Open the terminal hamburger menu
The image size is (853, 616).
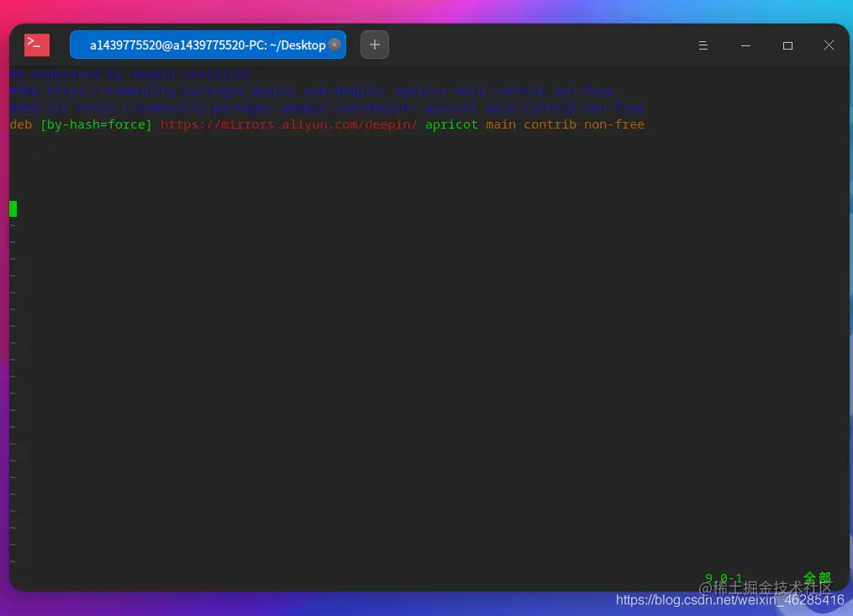[703, 45]
